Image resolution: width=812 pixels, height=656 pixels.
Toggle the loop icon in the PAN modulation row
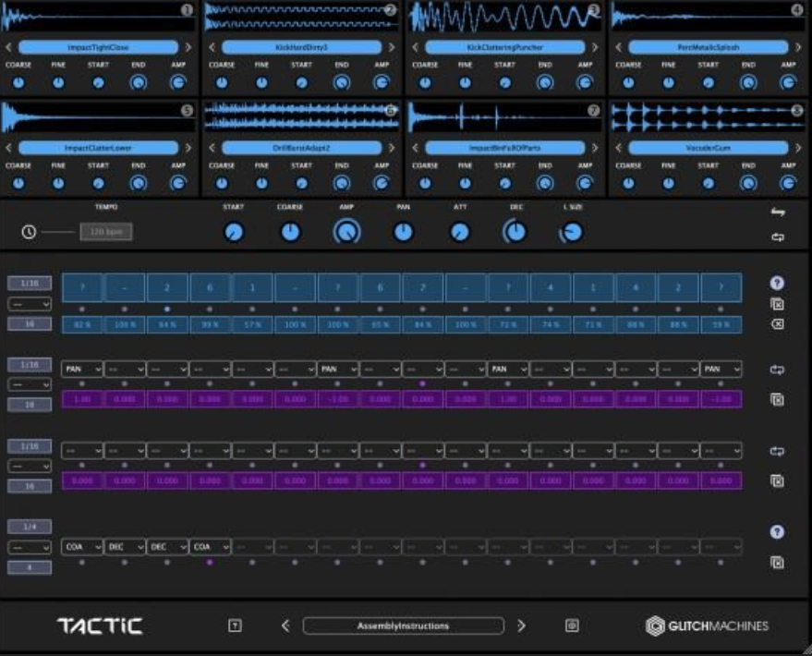coord(777,370)
